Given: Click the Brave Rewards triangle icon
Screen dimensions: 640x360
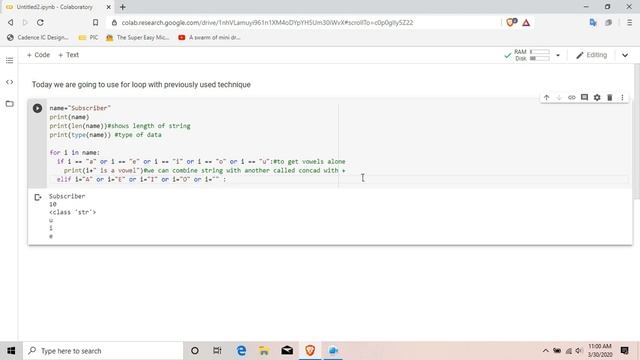Looking at the screenshot, I should 526,22.
